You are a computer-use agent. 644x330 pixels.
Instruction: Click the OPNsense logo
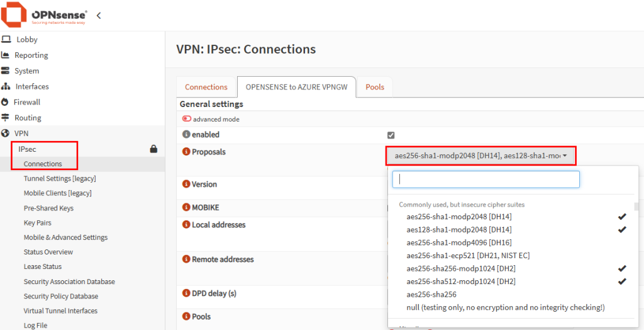click(44, 15)
